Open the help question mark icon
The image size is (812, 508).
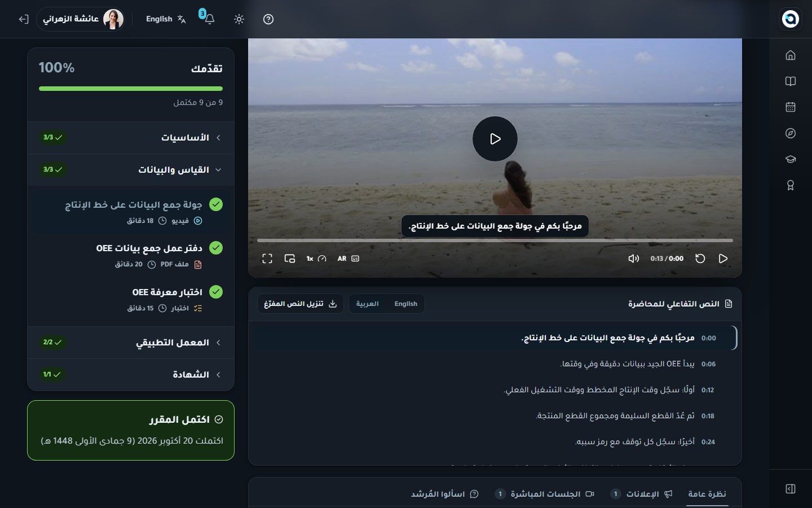point(268,19)
